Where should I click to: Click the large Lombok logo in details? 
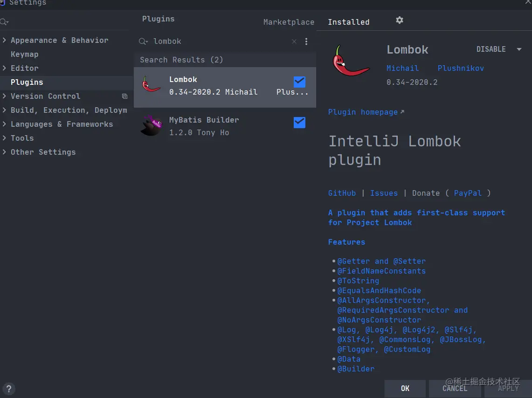point(351,61)
